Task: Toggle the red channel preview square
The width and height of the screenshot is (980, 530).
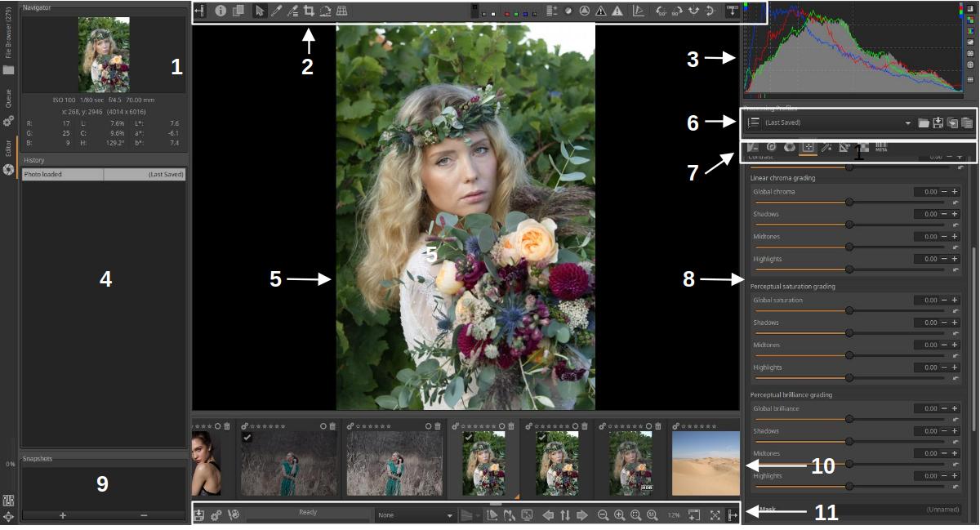Action: click(x=507, y=14)
